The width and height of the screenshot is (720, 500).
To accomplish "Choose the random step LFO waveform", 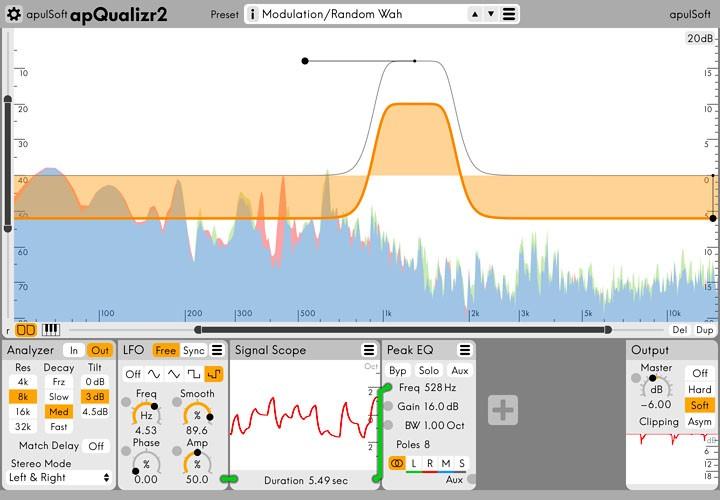I will 214,374.
